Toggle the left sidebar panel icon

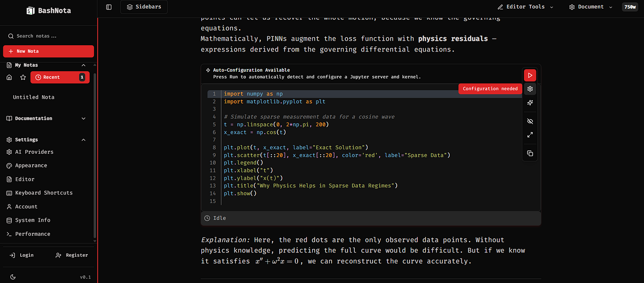109,7
